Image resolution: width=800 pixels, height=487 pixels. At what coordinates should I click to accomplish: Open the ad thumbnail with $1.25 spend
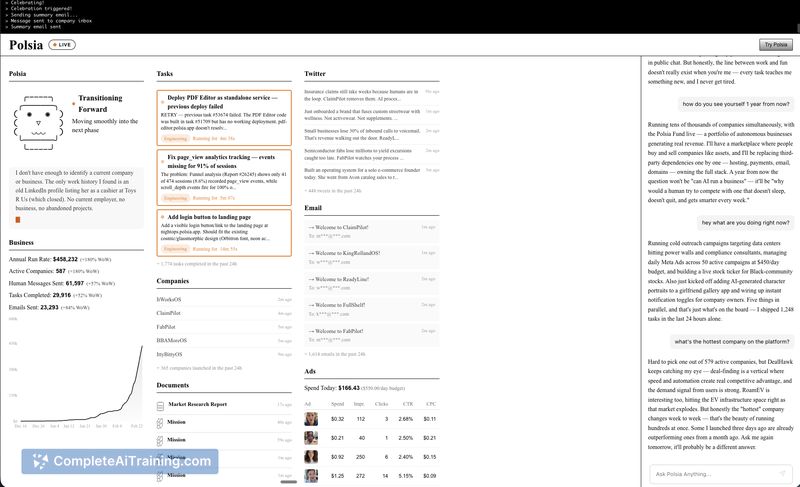pyautogui.click(x=311, y=476)
